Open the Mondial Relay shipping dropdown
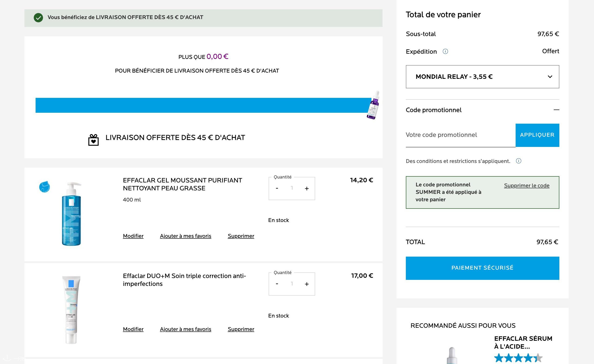Screen dimensions: 594x364 tap(482, 77)
